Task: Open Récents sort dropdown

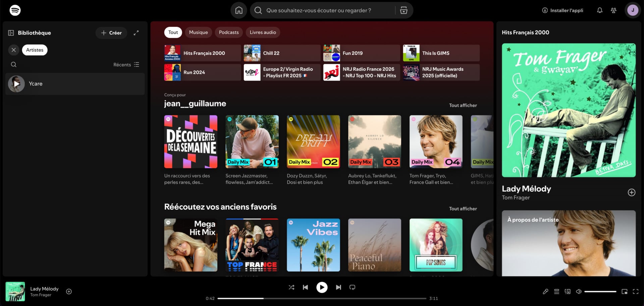Action: (126, 64)
